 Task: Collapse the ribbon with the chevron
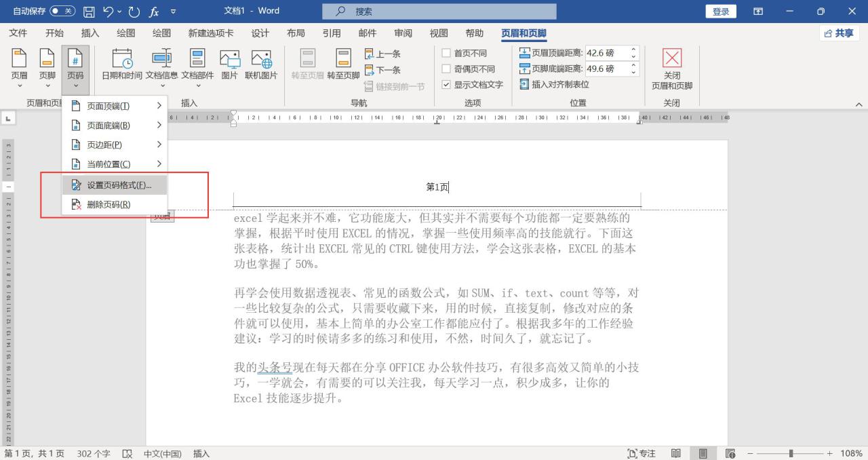click(x=859, y=104)
